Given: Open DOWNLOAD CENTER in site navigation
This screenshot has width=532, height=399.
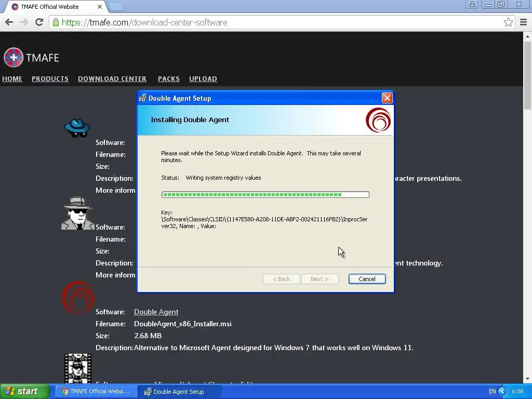Looking at the screenshot, I should point(112,79).
